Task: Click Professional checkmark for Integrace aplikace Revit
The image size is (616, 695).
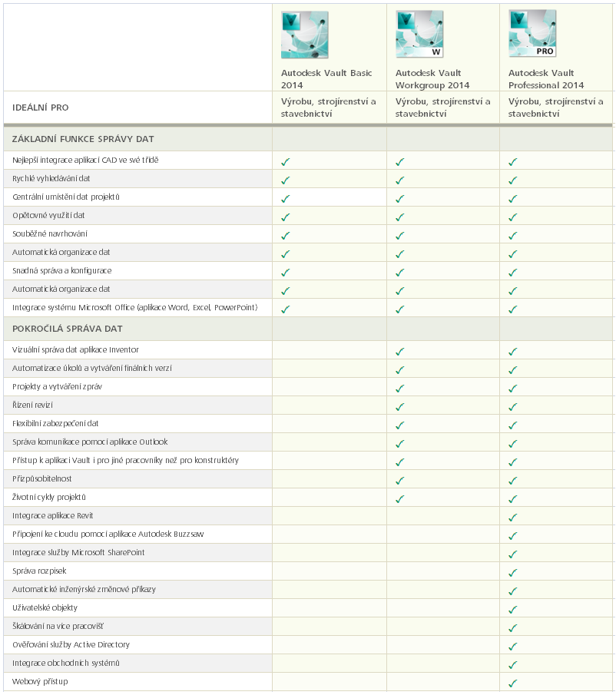Action: pos(513,518)
